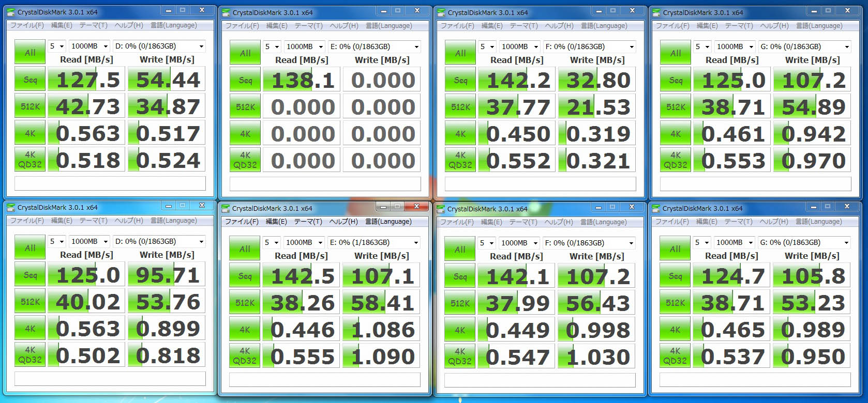Image resolution: width=868 pixels, height=403 pixels.
Task: Open ファイル(F) menu in lower E: window
Action: pyautogui.click(x=242, y=222)
